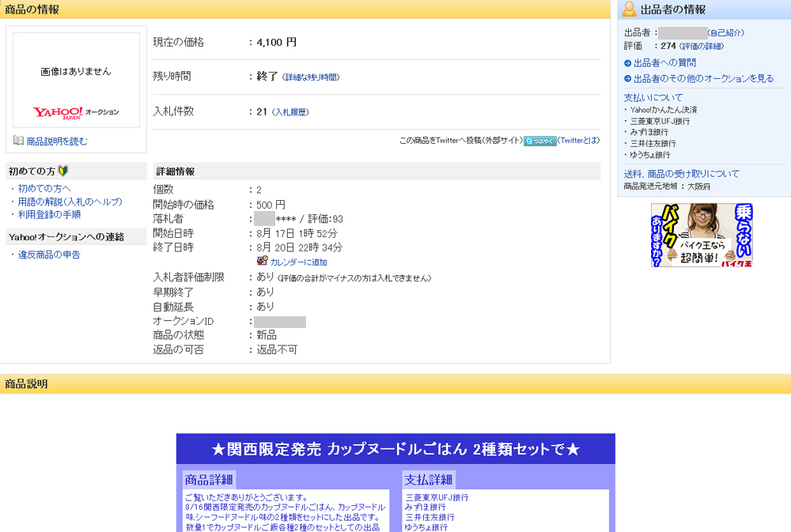Click the calendar icon next to カレンダーに追加
The image size is (791, 532).
click(x=262, y=261)
